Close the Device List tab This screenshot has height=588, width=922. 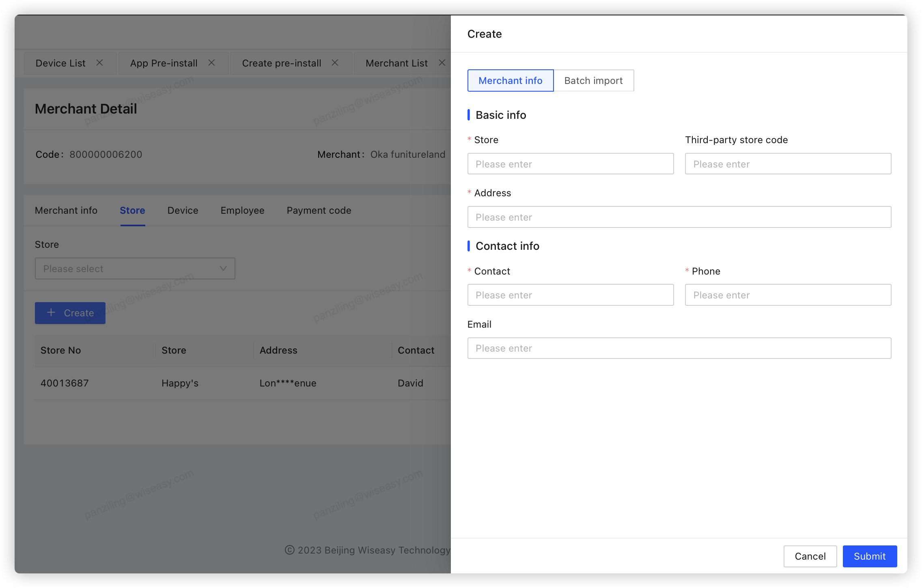99,63
